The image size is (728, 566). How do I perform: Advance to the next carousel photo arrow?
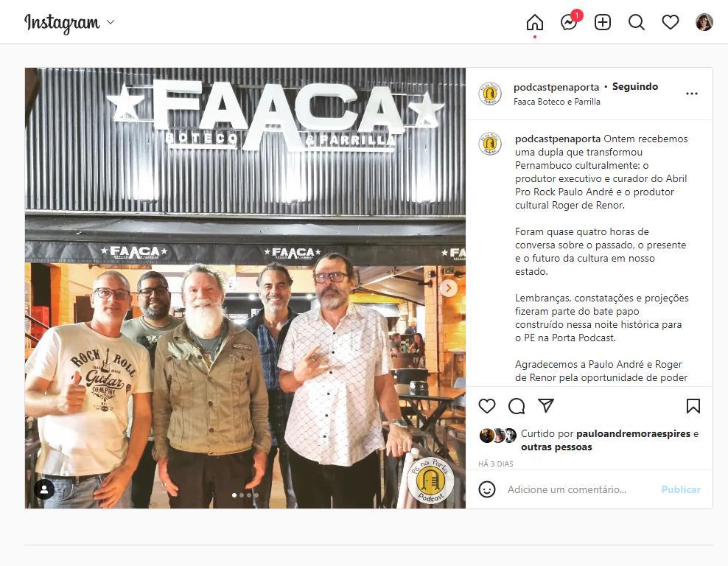[449, 288]
